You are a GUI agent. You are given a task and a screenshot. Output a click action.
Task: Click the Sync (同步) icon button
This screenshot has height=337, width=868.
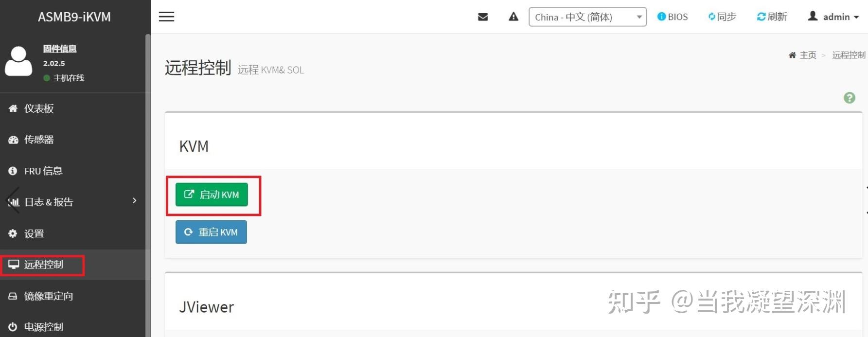[x=722, y=17]
